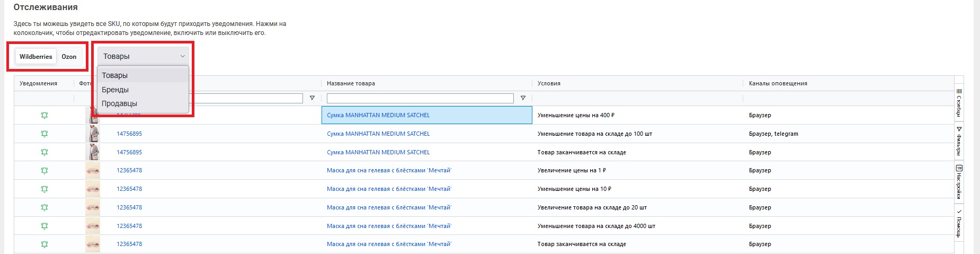Click the bell icon for 'Увеличение цены на 1 ₽' row
The height and width of the screenshot is (254, 980).
44,171
